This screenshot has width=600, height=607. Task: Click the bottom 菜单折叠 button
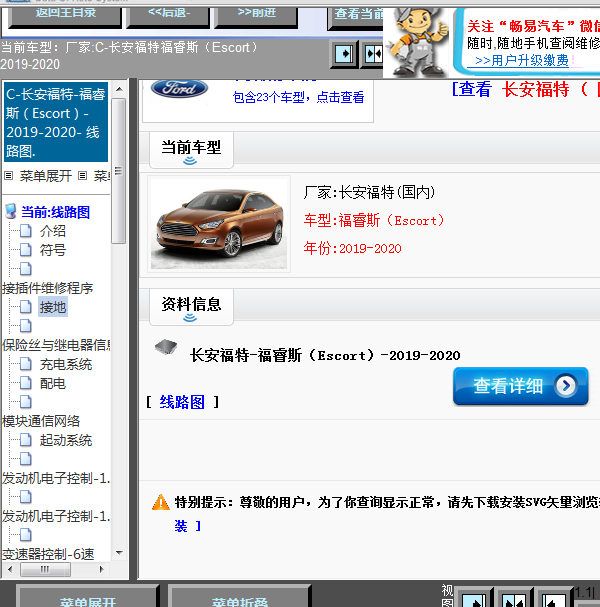(x=240, y=597)
